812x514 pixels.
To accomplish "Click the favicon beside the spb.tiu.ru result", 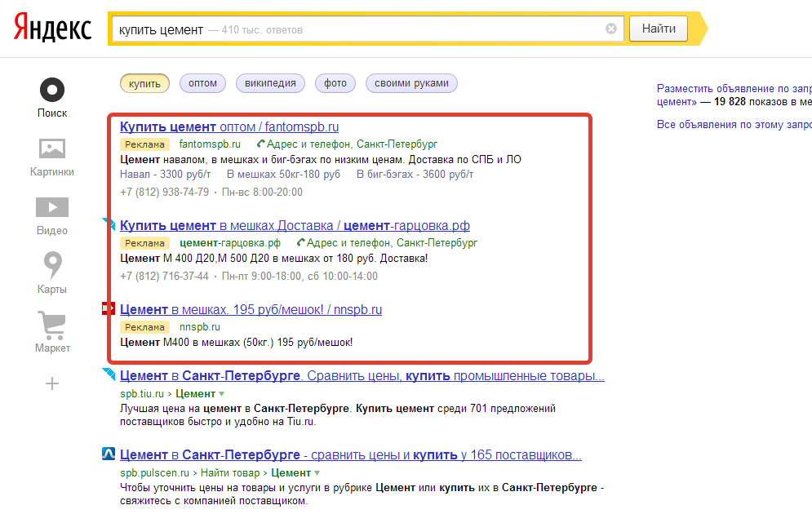I will pos(109,374).
